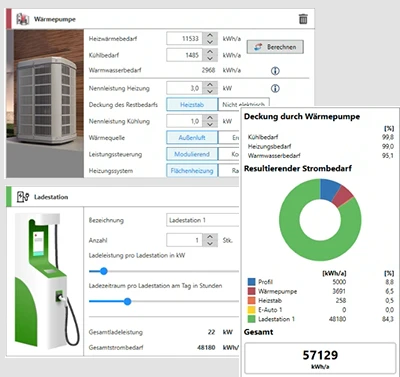Image resolution: width=400 pixels, height=377 pixels.
Task: Click the Ladestation 1 percentage 84,3
Action: click(388, 319)
